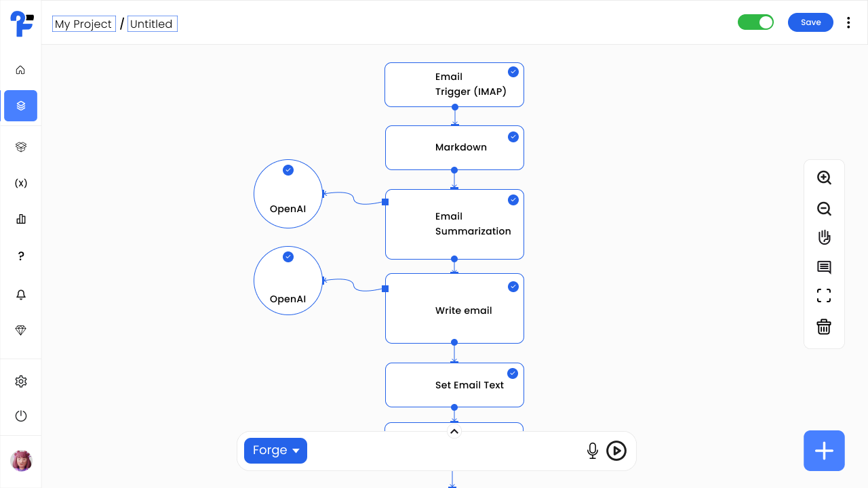
Task: Run the prompt with the play button
Action: (616, 451)
